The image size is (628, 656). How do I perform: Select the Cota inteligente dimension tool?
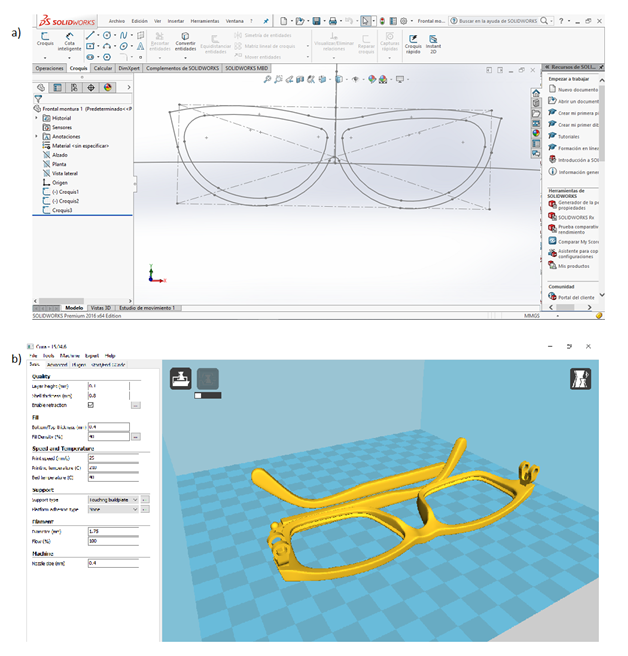pyautogui.click(x=69, y=40)
